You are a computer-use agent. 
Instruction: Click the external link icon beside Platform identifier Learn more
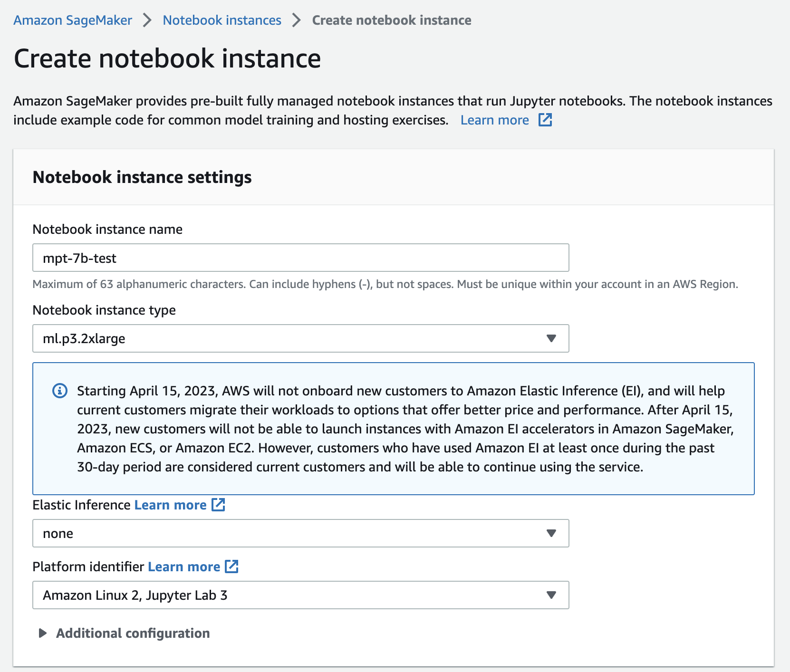[x=232, y=566]
